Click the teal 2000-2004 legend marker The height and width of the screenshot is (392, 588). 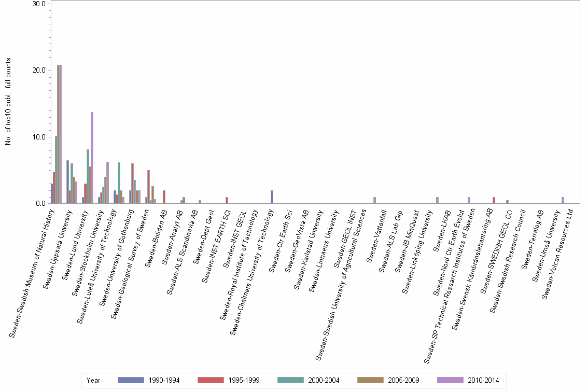(x=290, y=380)
